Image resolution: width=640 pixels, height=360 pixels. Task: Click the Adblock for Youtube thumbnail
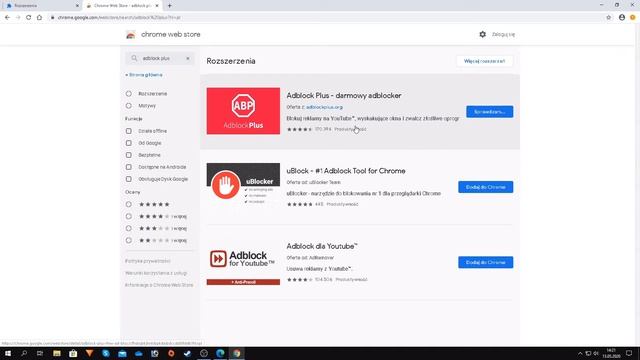pyautogui.click(x=243, y=262)
